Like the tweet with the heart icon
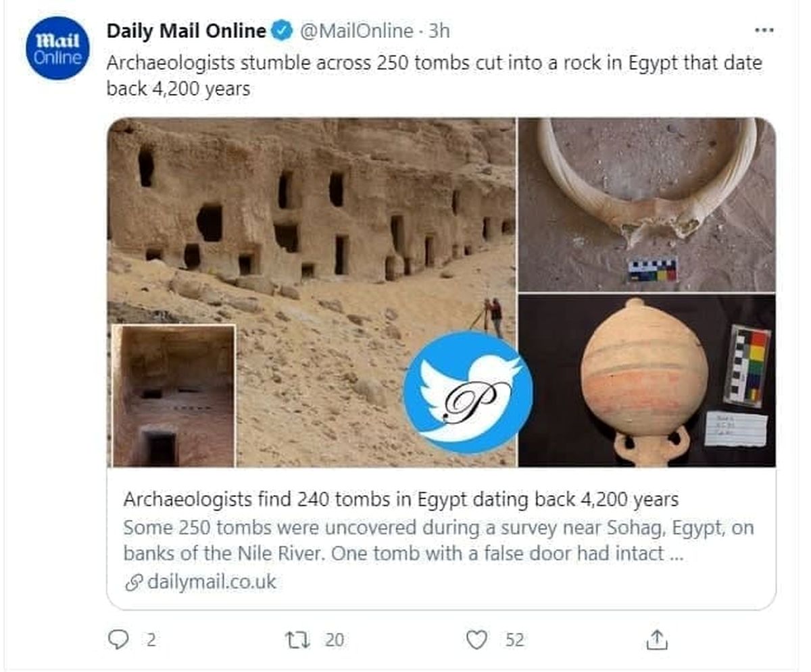 (477, 639)
